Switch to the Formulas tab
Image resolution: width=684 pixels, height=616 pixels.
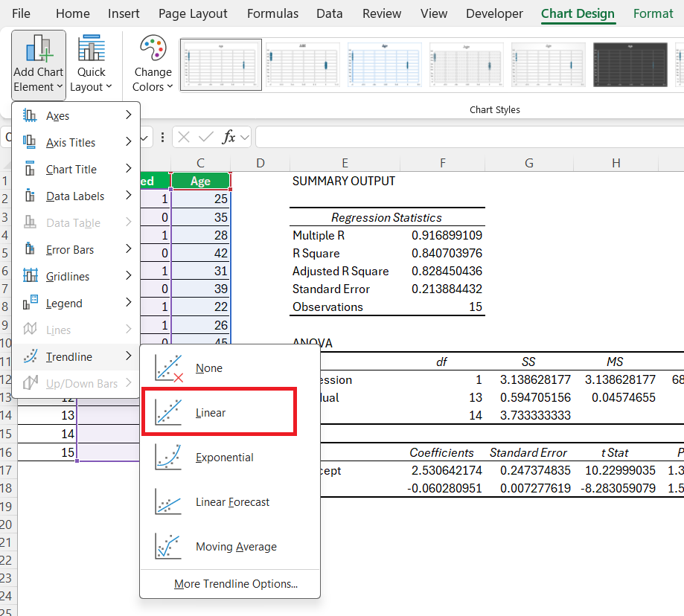tap(272, 13)
